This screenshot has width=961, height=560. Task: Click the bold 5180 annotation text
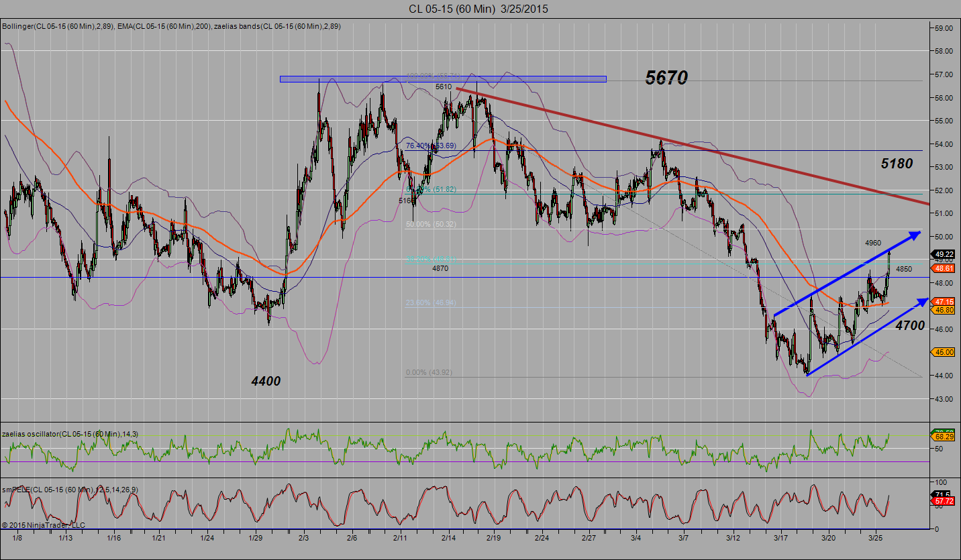(x=897, y=163)
